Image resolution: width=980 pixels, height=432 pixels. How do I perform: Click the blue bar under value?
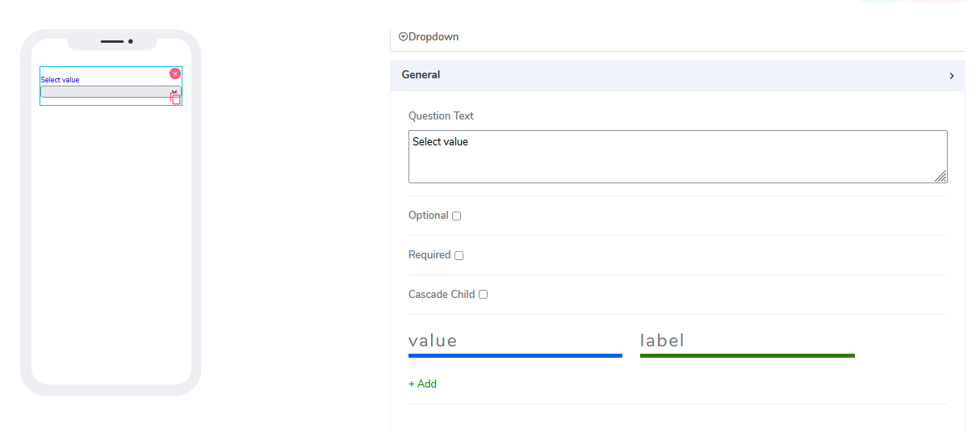point(515,355)
